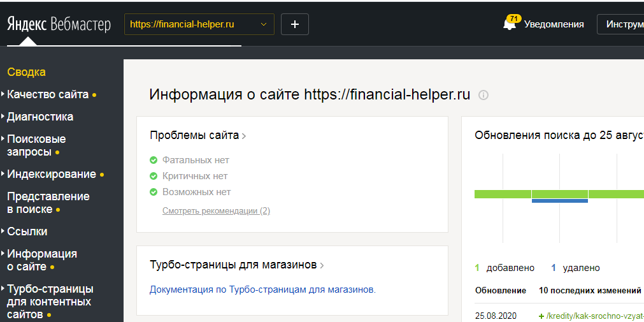Click the info icon beside site title
The image size is (644, 322).
[483, 96]
